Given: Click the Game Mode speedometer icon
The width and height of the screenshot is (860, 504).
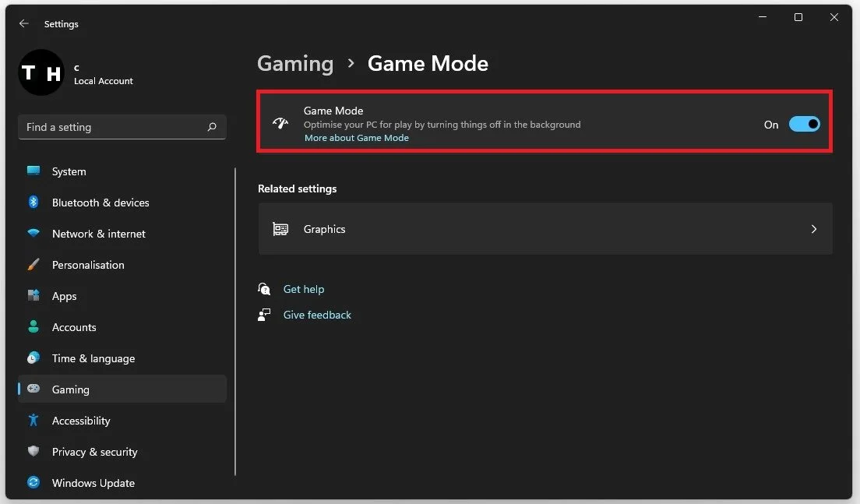Looking at the screenshot, I should (x=280, y=123).
